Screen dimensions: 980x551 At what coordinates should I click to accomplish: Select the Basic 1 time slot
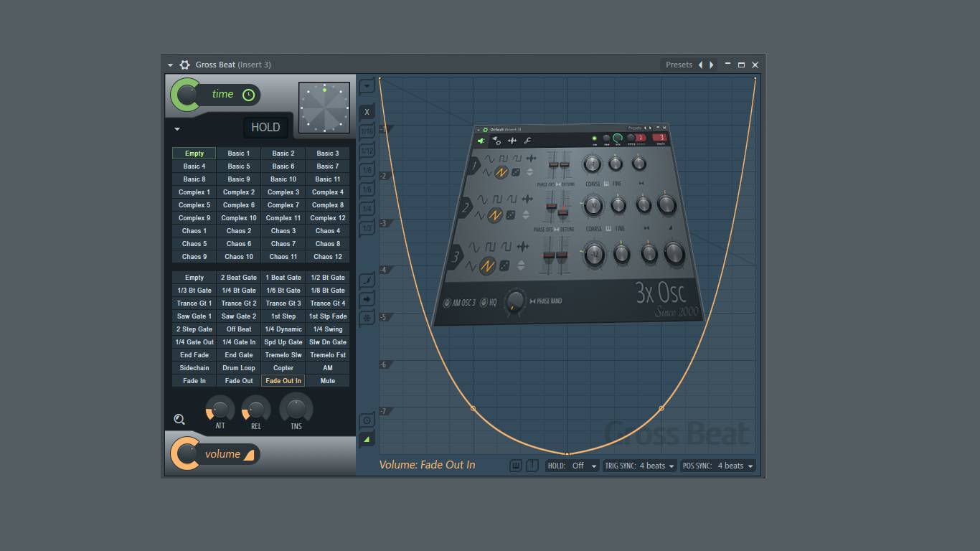pyautogui.click(x=239, y=154)
